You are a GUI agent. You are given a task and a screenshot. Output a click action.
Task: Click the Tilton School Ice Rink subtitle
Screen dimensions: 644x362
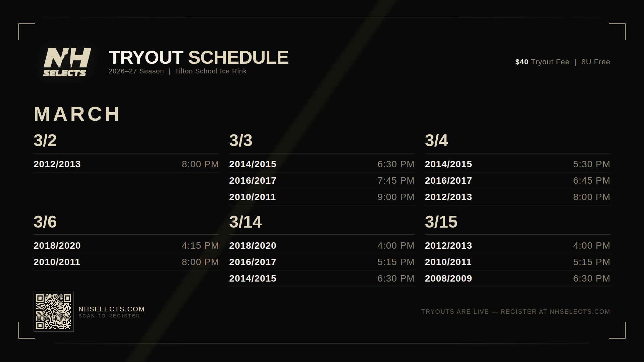pos(211,71)
